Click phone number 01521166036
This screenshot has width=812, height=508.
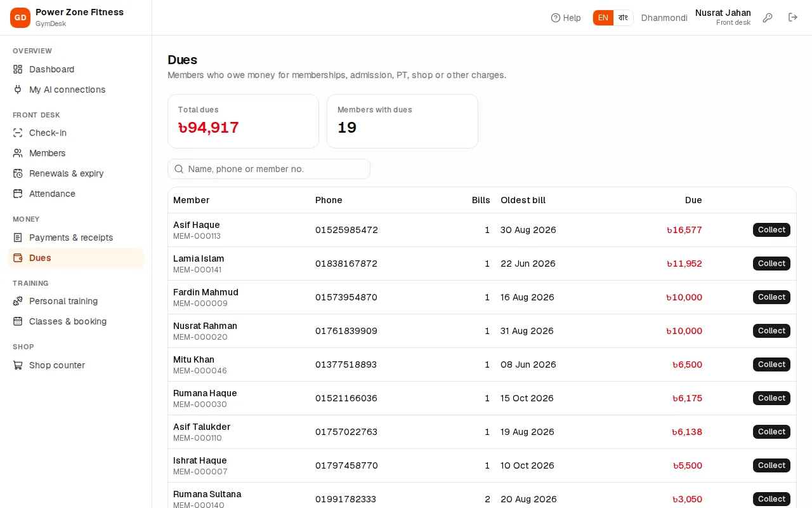pos(346,398)
